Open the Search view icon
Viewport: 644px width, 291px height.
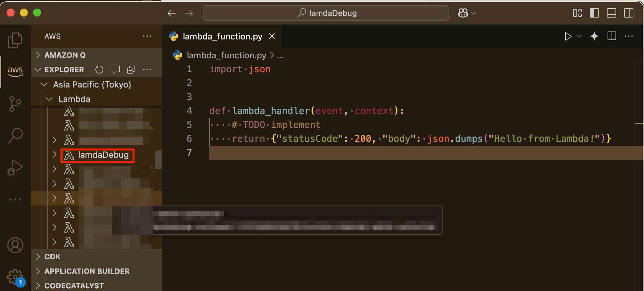(x=15, y=136)
